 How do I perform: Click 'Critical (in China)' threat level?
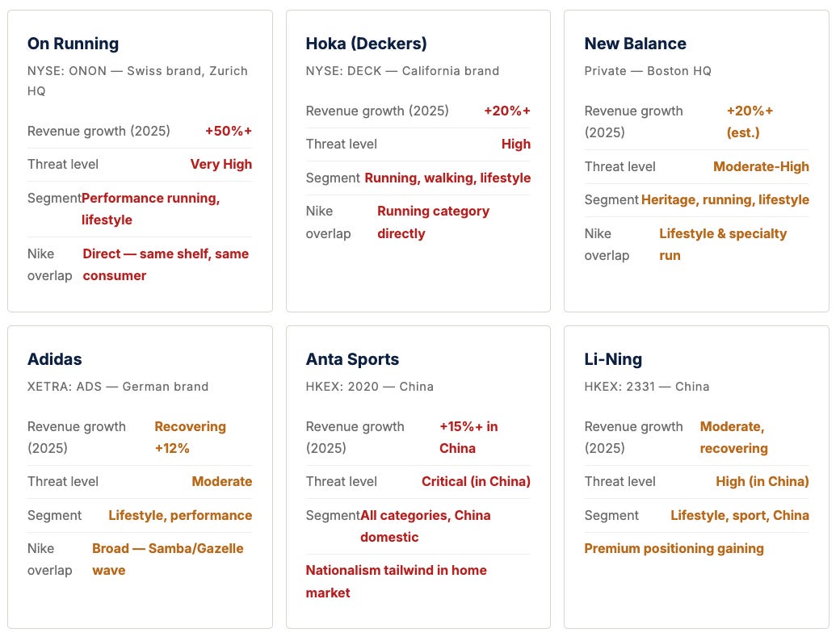[x=476, y=481]
